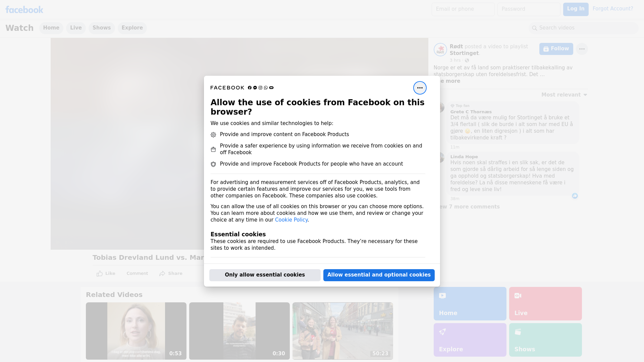
Task: Click the 11m comment timestamp
Action: click(455, 147)
